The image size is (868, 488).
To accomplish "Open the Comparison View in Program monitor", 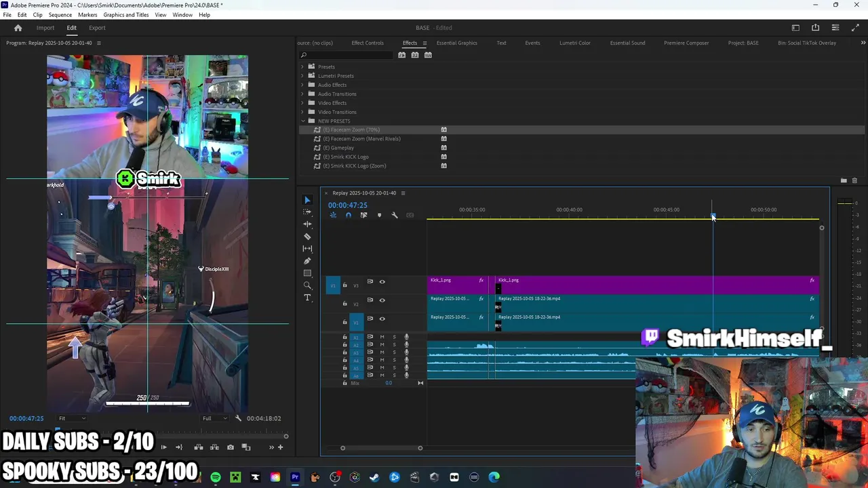I will [246, 447].
